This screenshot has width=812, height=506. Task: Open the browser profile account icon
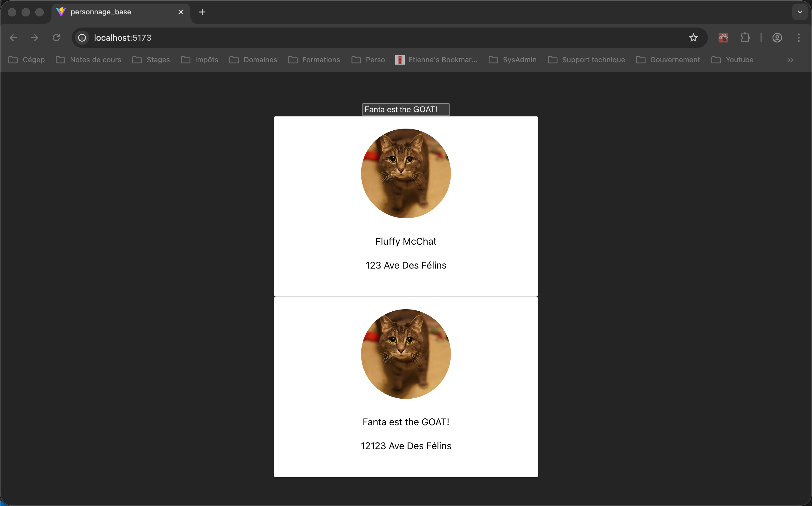777,37
